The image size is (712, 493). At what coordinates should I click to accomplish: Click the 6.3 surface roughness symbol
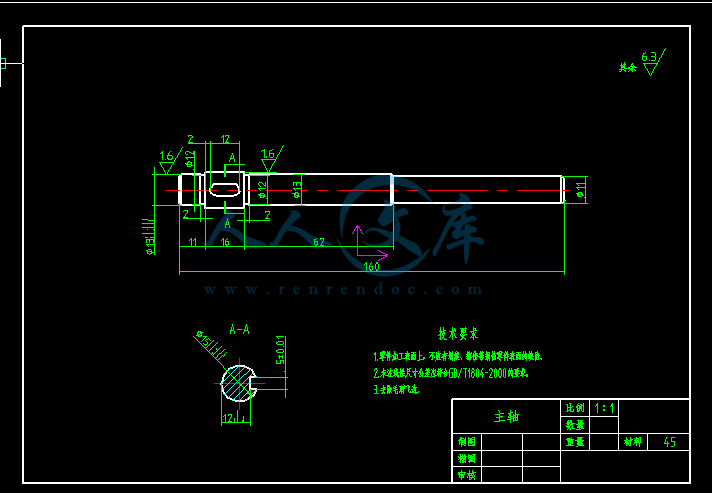[x=650, y=59]
